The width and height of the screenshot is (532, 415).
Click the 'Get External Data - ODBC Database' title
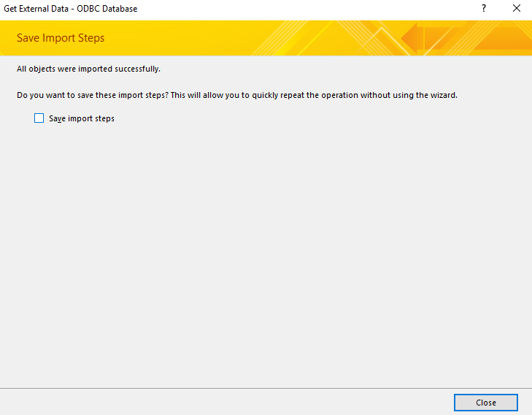71,9
